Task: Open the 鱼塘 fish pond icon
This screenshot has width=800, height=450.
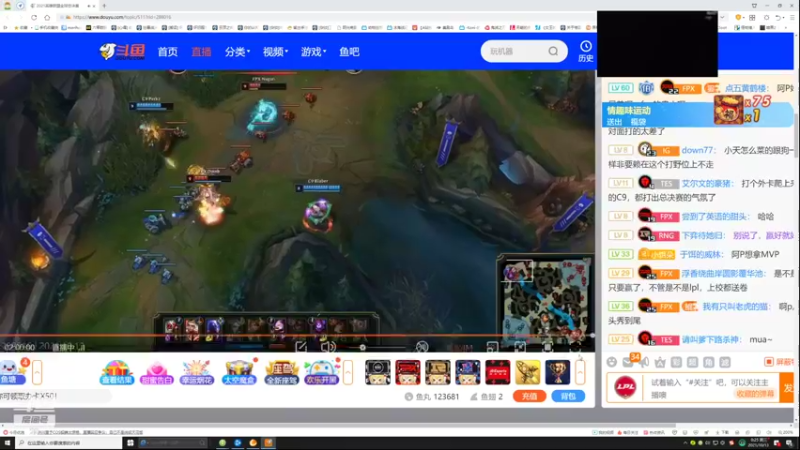Action: (x=13, y=372)
